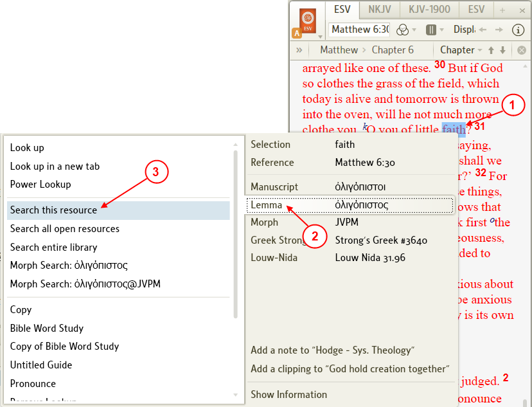Open resource information i icon

(518, 30)
